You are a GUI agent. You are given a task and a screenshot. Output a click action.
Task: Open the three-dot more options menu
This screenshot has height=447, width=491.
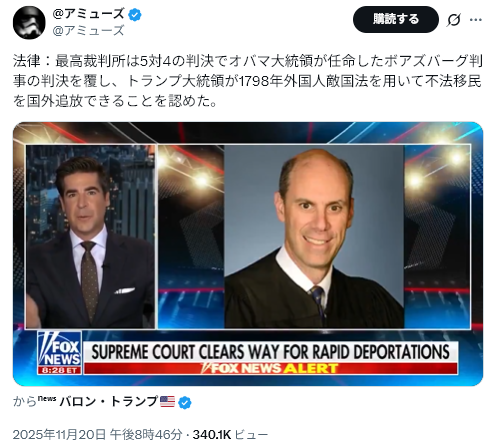click(476, 20)
